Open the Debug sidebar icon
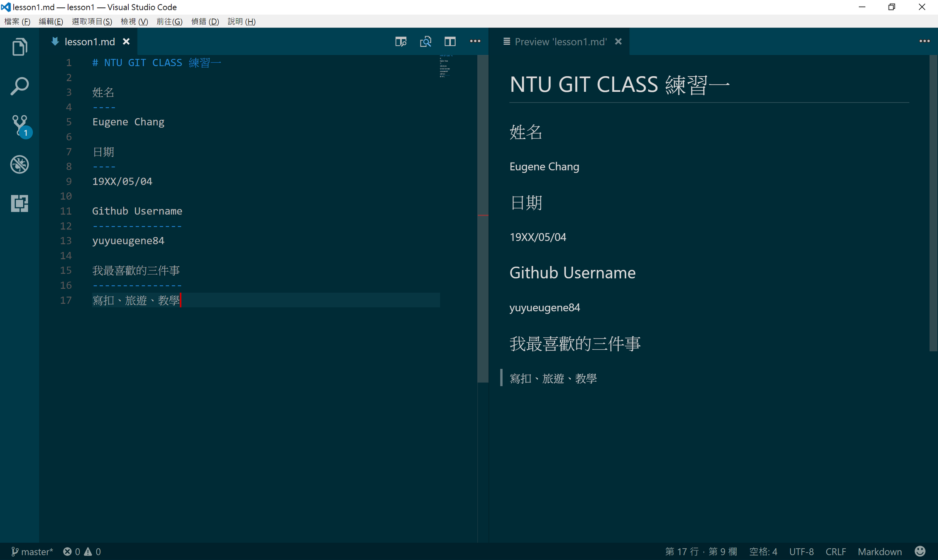Viewport: 938px width, 560px height. coord(20,164)
